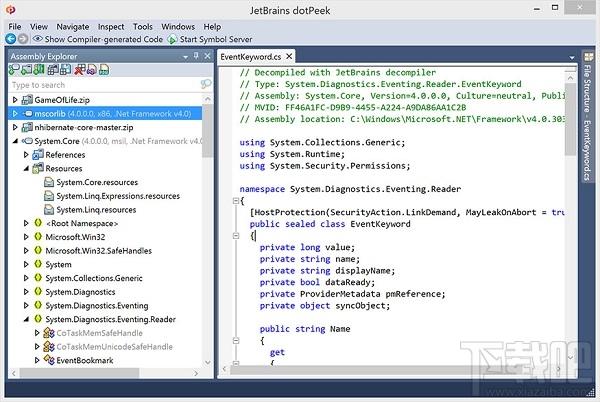Click Show Compiler-generated Code button text
This screenshot has width=600, height=402.
pos(104,39)
